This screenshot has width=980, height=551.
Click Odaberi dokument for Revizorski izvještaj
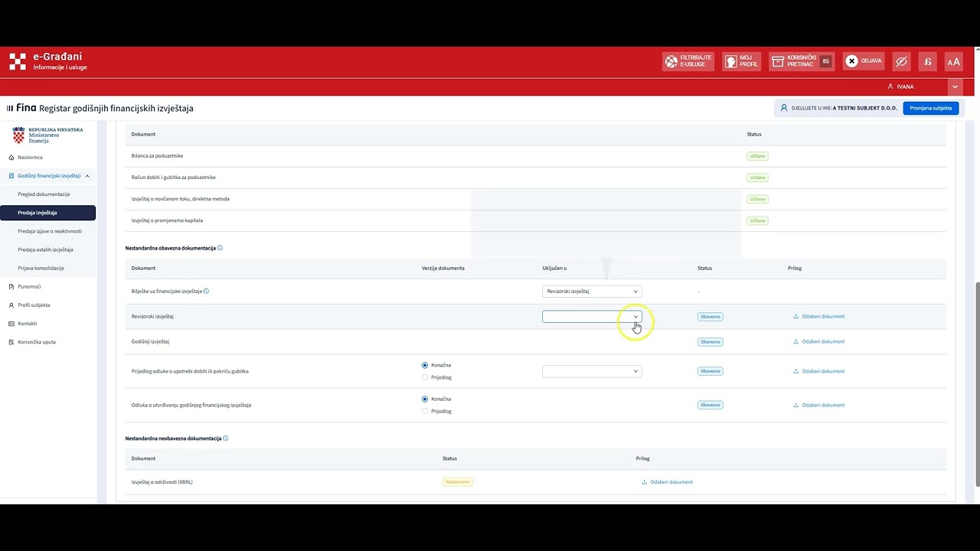click(819, 316)
